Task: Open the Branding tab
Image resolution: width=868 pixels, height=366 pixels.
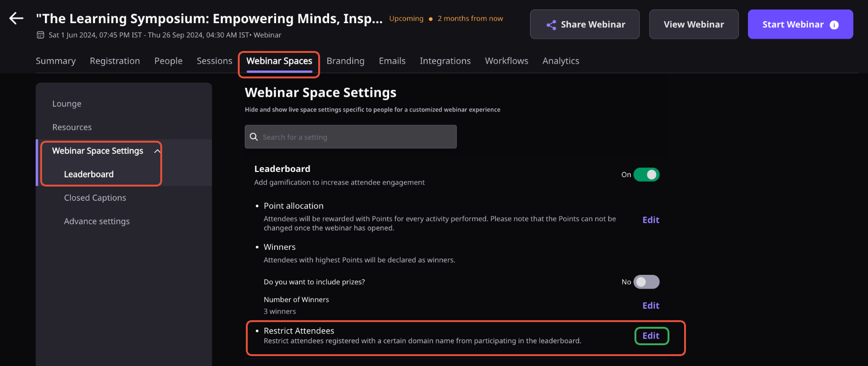Action: tap(346, 61)
